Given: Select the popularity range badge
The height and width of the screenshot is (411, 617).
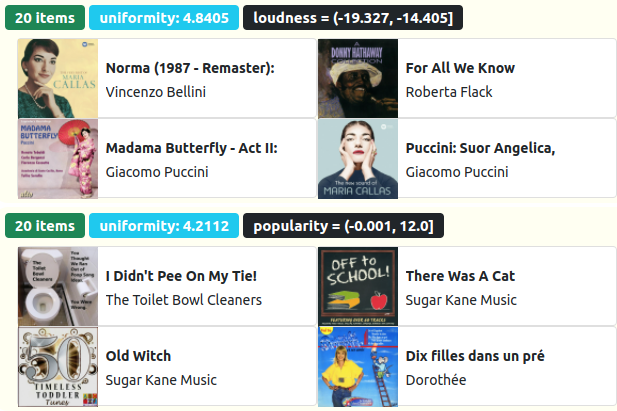Looking at the screenshot, I should [342, 226].
